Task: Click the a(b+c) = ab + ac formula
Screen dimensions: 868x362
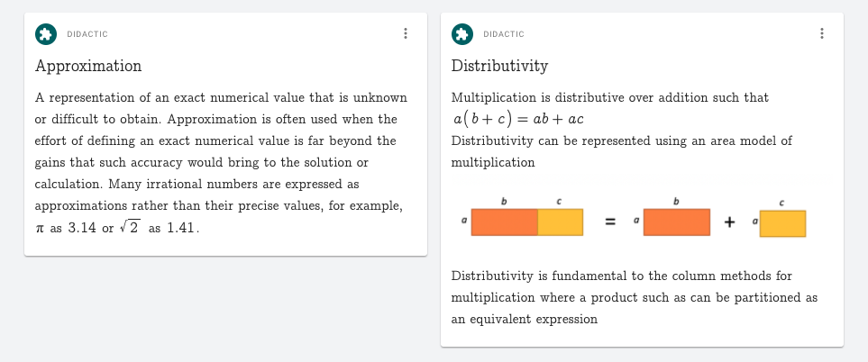Action: coord(519,119)
